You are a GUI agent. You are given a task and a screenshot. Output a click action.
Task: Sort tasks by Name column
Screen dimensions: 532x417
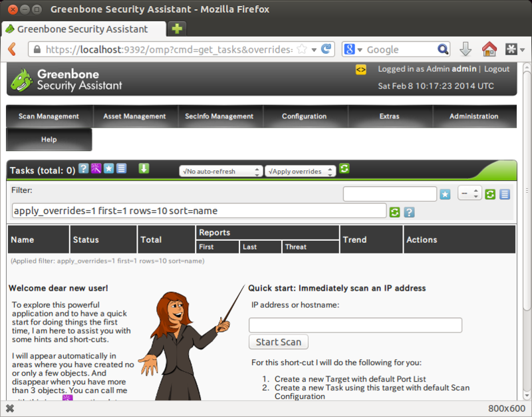23,240
